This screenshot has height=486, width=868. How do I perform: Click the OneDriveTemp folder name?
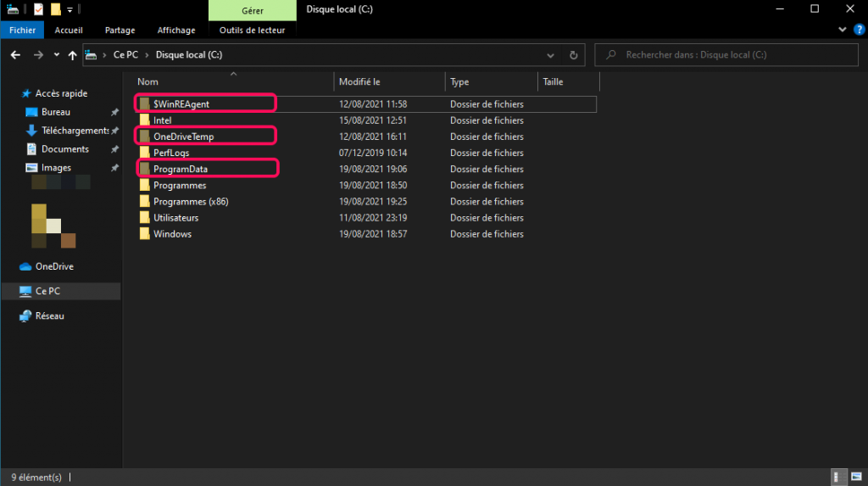[x=183, y=137]
